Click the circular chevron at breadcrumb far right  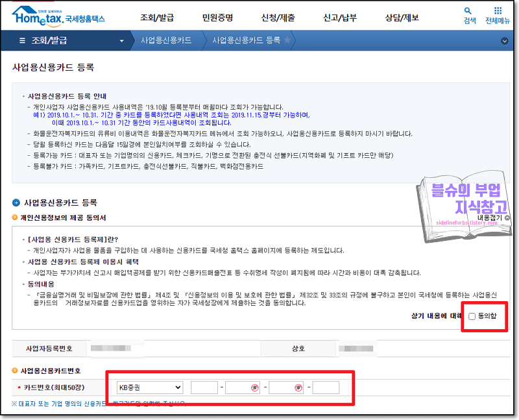[x=504, y=40]
